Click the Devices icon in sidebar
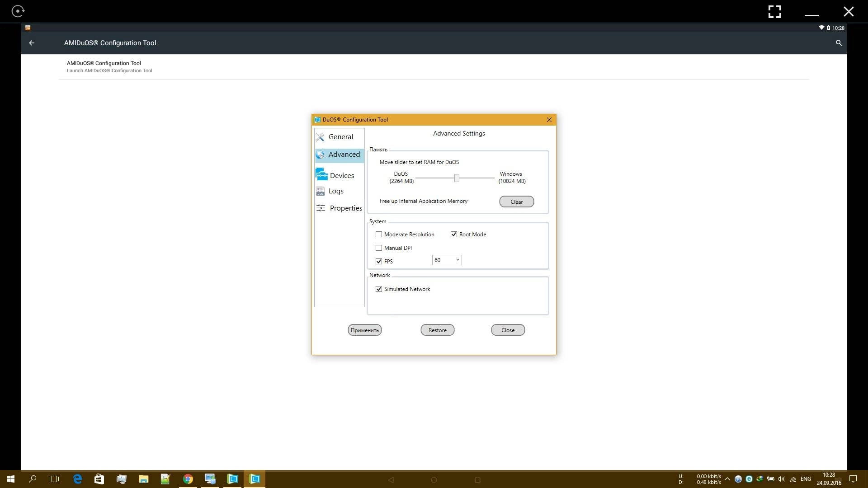 point(321,174)
